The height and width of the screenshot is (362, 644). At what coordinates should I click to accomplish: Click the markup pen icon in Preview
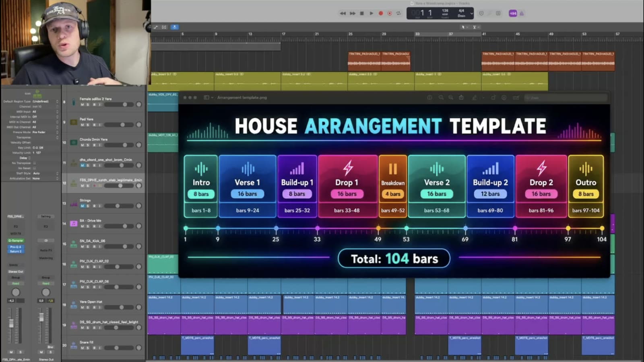[475, 97]
